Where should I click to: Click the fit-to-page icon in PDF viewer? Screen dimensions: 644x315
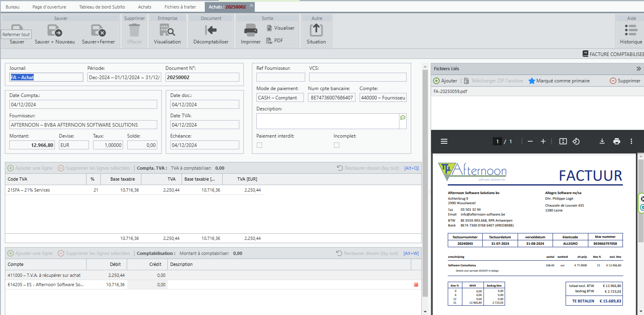(x=563, y=141)
